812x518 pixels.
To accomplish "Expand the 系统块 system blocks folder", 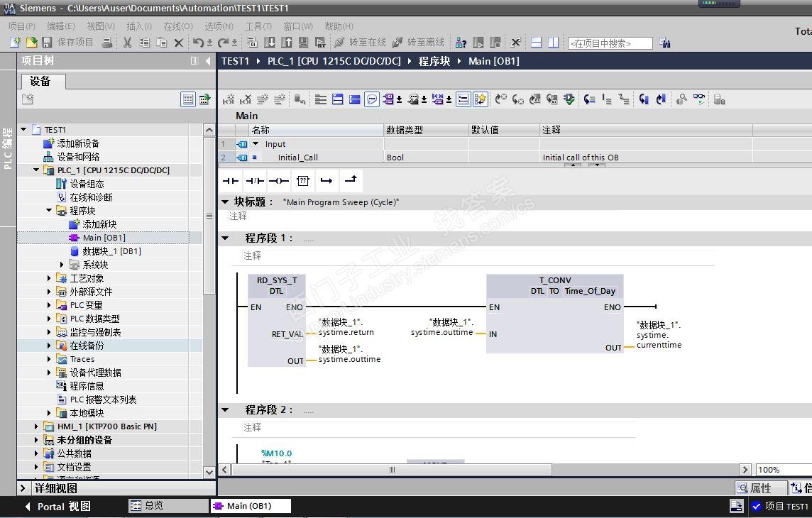I will (x=62, y=265).
